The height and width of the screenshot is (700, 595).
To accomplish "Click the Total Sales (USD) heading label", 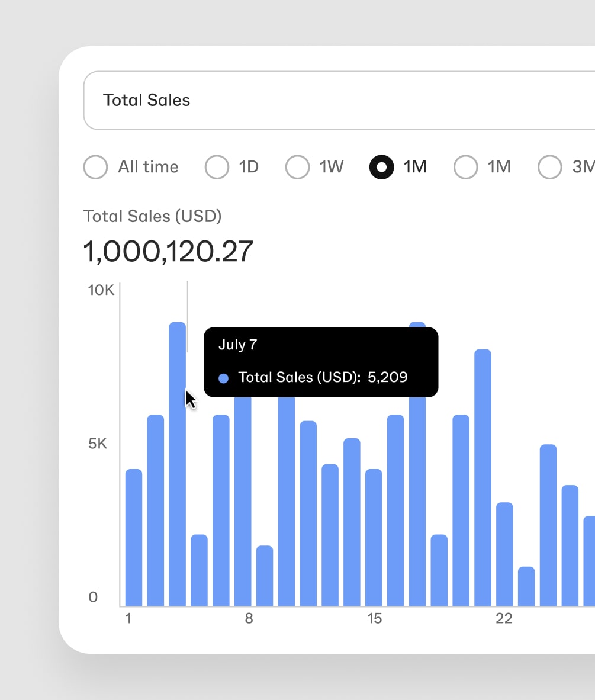I will click(152, 217).
